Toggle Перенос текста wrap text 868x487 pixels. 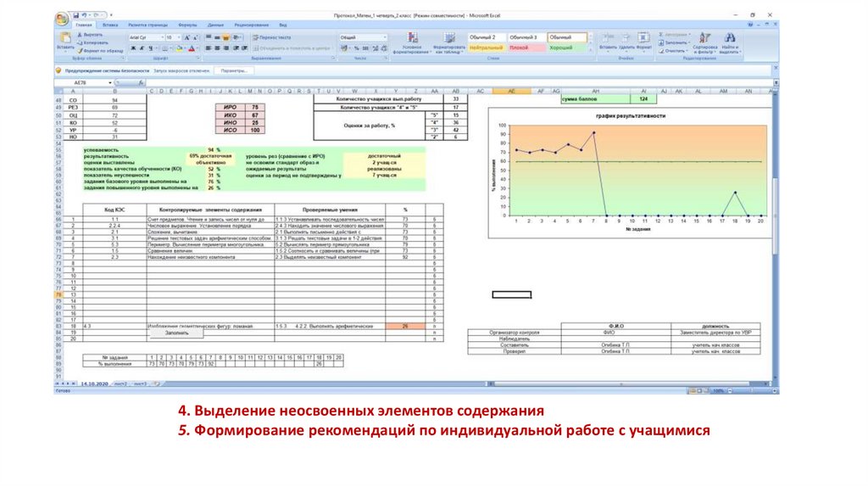pyautogui.click(x=272, y=37)
